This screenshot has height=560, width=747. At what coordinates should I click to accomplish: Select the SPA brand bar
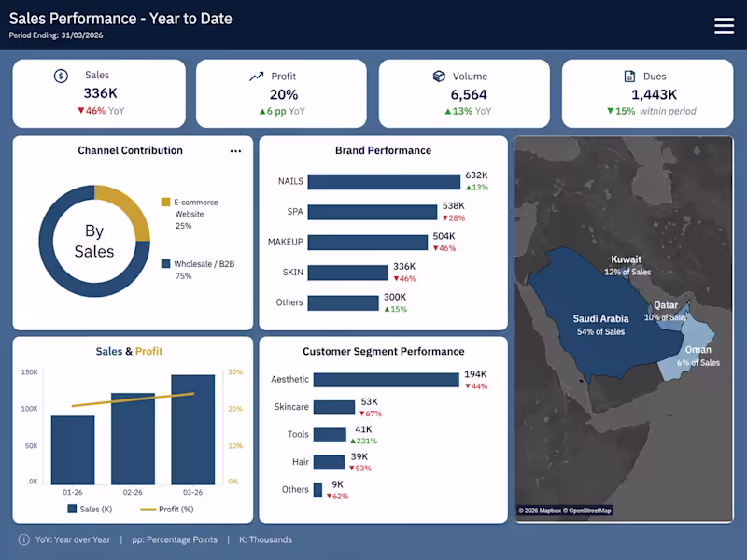coord(372,213)
